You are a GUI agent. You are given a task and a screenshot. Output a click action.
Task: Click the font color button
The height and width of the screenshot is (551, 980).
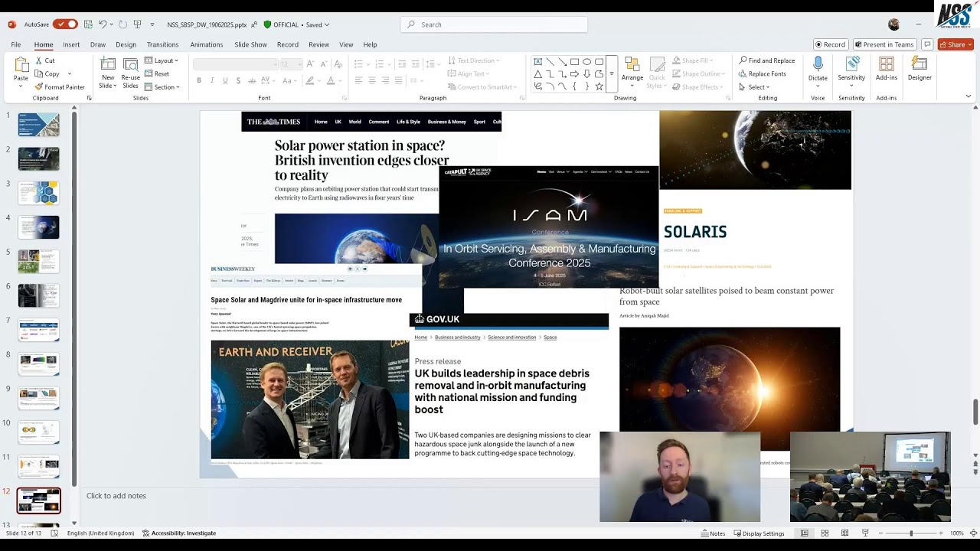[x=331, y=80]
